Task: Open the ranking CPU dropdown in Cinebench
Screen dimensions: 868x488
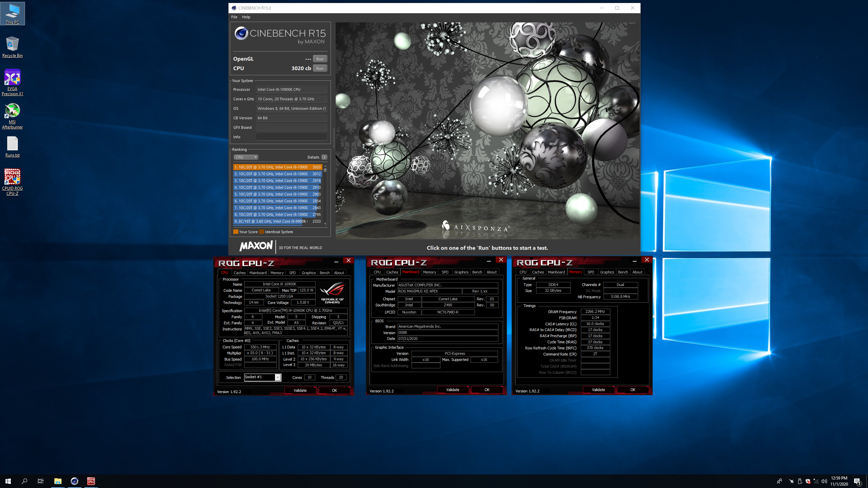Action: coord(246,157)
